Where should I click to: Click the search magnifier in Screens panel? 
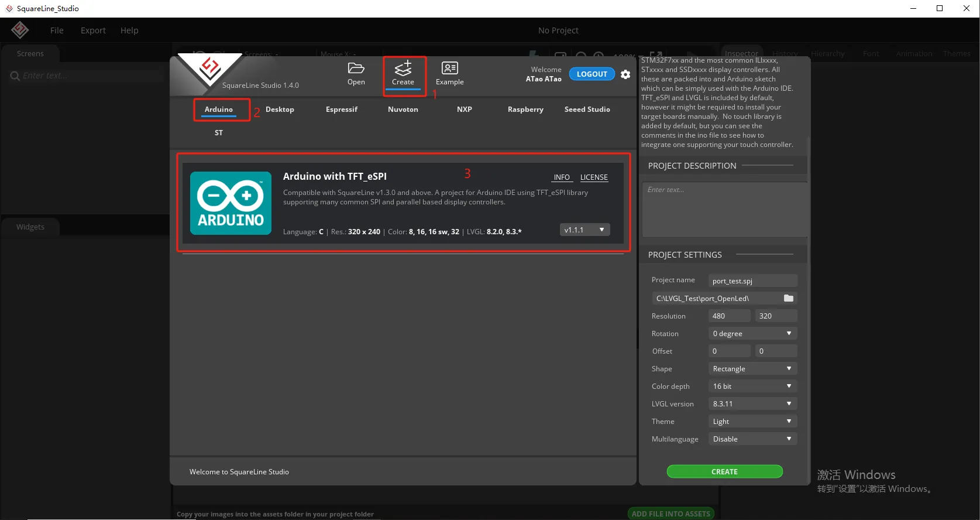pos(15,76)
